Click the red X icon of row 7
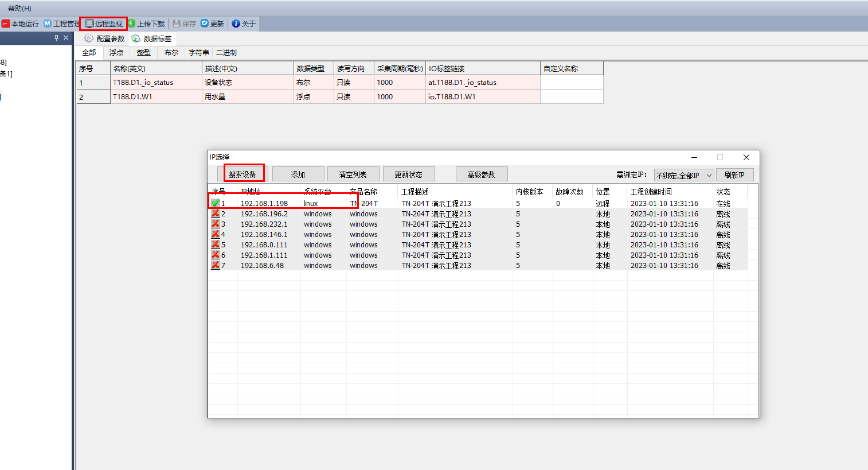Image resolution: width=868 pixels, height=470 pixels. coord(216,265)
